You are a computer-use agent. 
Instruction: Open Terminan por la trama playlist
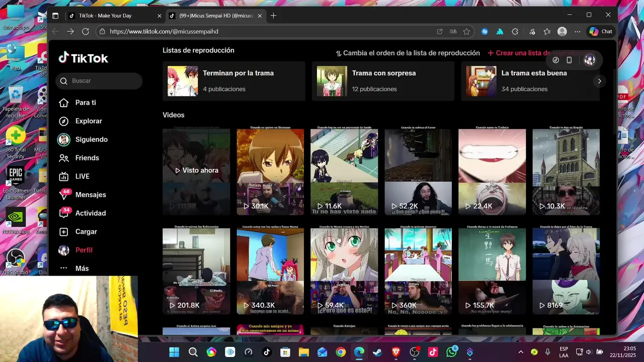[234, 81]
